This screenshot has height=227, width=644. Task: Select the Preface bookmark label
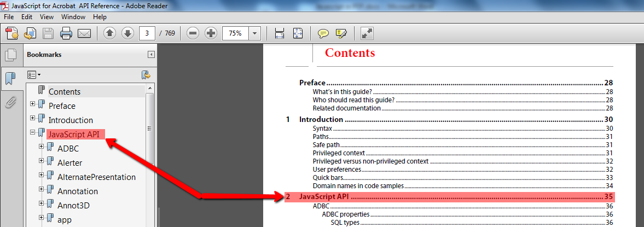pos(62,106)
